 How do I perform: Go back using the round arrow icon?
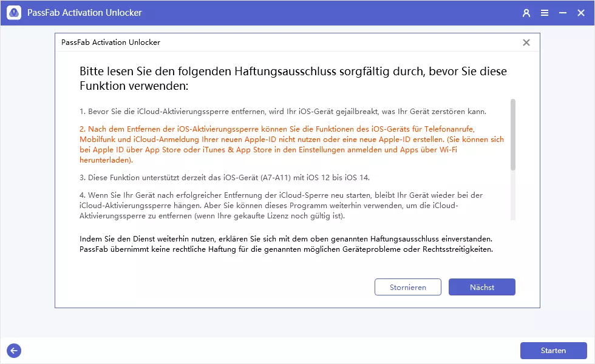(x=14, y=351)
